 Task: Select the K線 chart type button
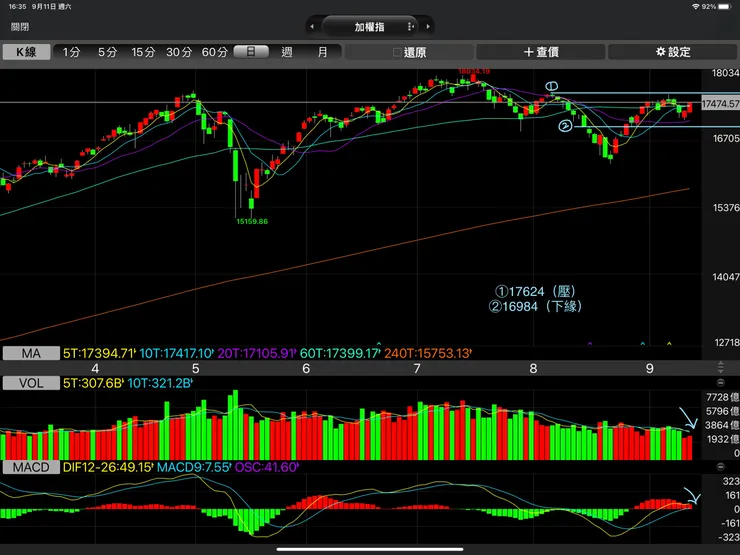(x=26, y=52)
